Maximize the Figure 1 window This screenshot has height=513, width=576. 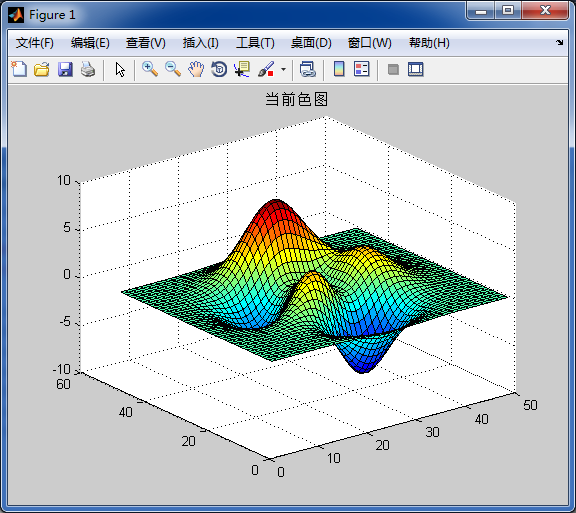click(x=508, y=11)
